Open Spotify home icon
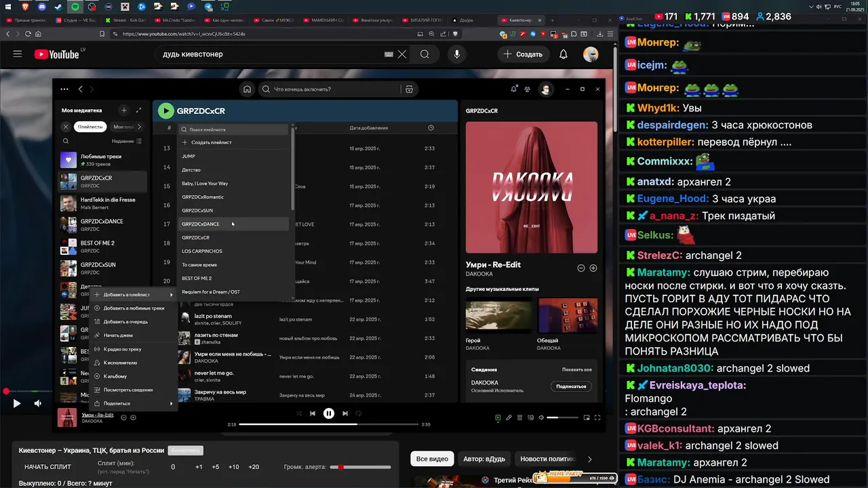Screen dimensions: 868x488 (248, 89)
